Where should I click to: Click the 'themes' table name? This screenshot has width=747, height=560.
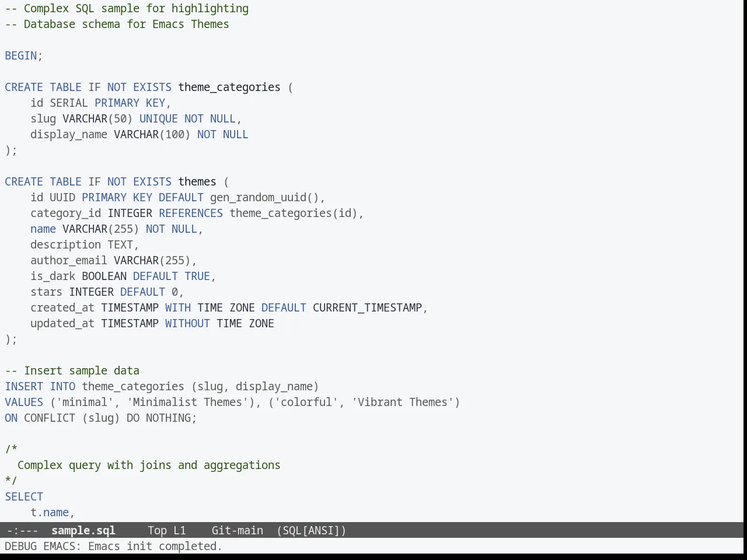tap(197, 181)
